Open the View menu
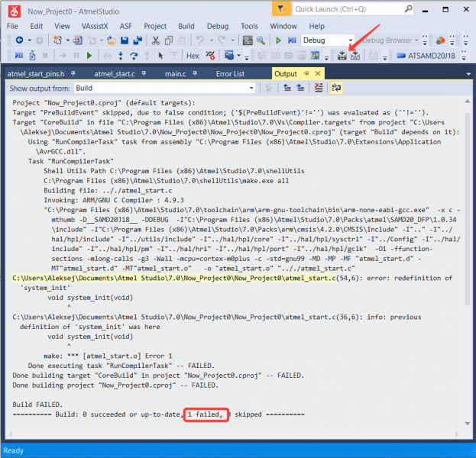This screenshot has width=476, height=458. 62,26
